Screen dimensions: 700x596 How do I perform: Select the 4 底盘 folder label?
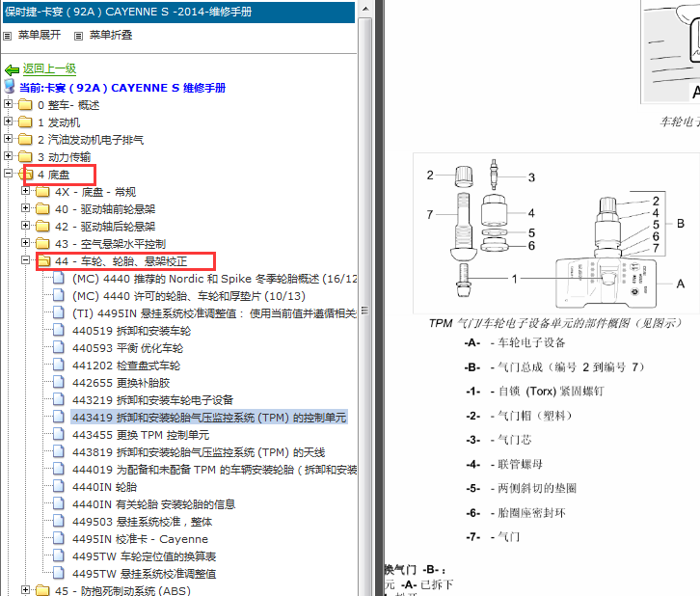(54, 175)
